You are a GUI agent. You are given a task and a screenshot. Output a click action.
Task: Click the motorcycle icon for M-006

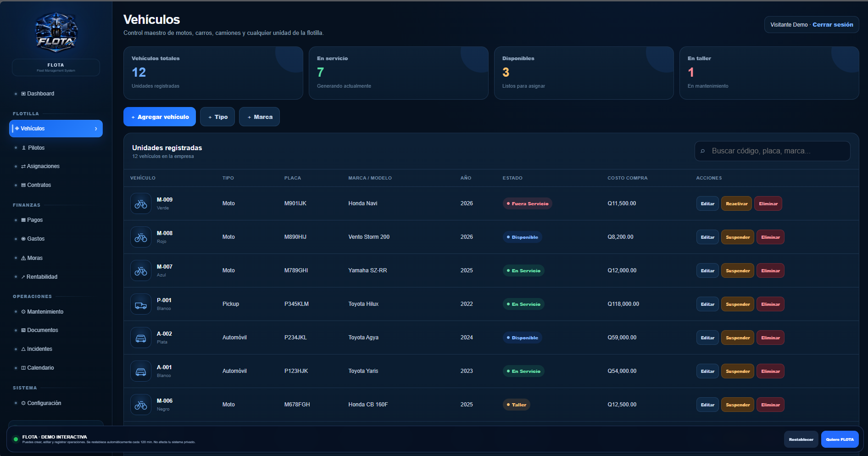(x=141, y=405)
